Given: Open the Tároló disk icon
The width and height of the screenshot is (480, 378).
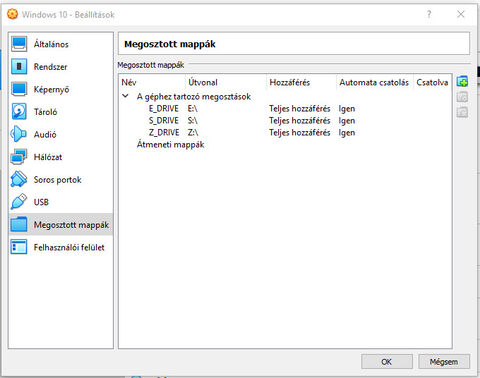Looking at the screenshot, I should pyautogui.click(x=19, y=112).
